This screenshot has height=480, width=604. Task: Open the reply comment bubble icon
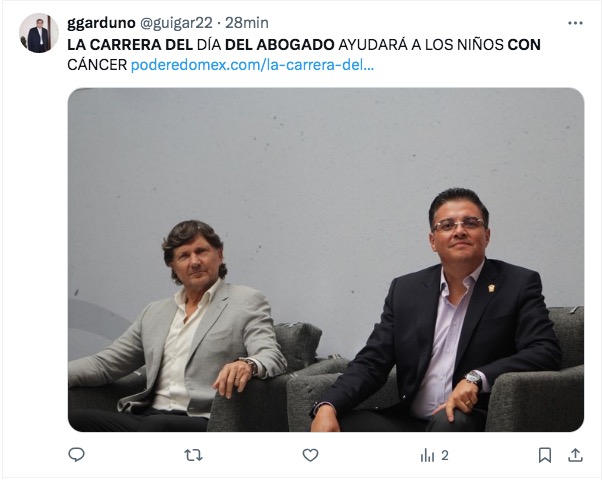(x=76, y=455)
